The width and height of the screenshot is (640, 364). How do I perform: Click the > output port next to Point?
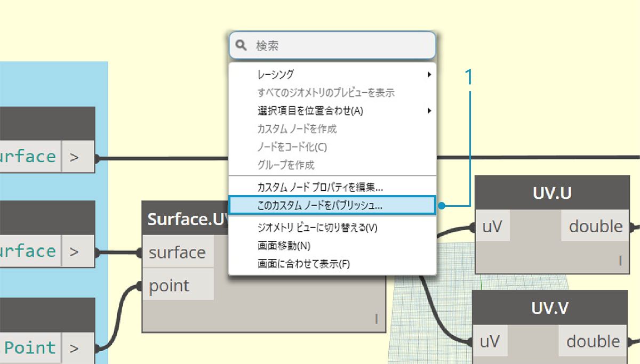click(x=78, y=347)
